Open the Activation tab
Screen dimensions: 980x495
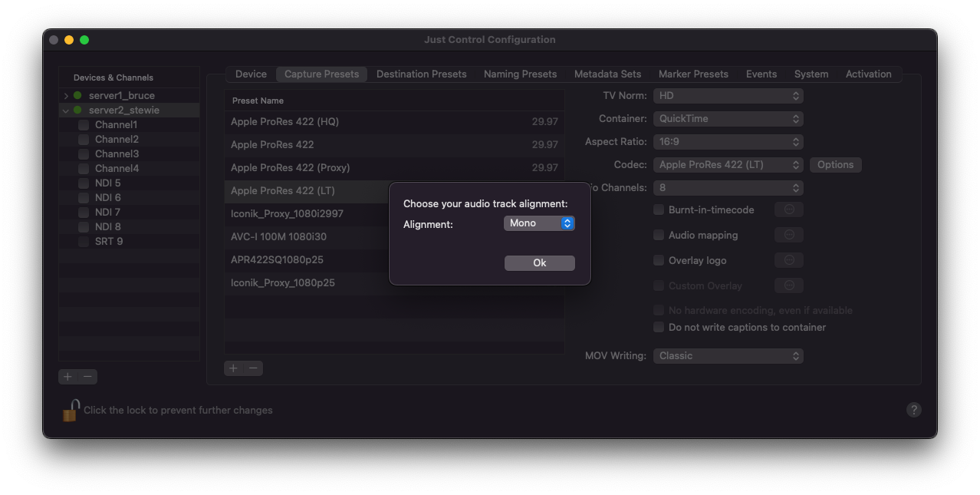pos(868,74)
